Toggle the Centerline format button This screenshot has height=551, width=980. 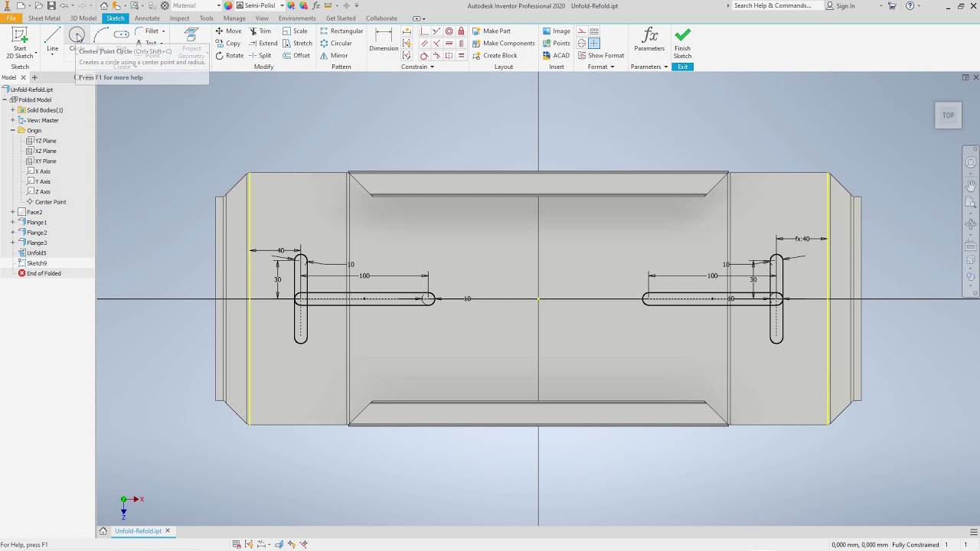tap(581, 44)
